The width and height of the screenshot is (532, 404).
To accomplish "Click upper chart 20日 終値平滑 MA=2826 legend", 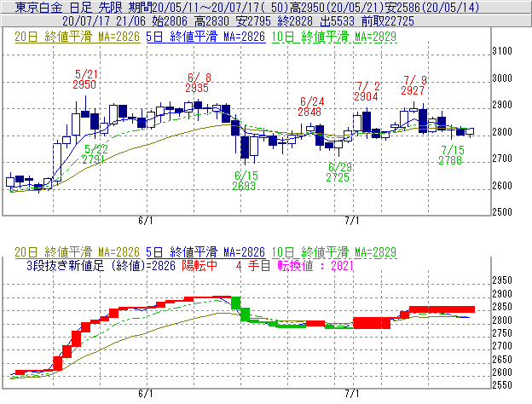I will pyautogui.click(x=78, y=37).
